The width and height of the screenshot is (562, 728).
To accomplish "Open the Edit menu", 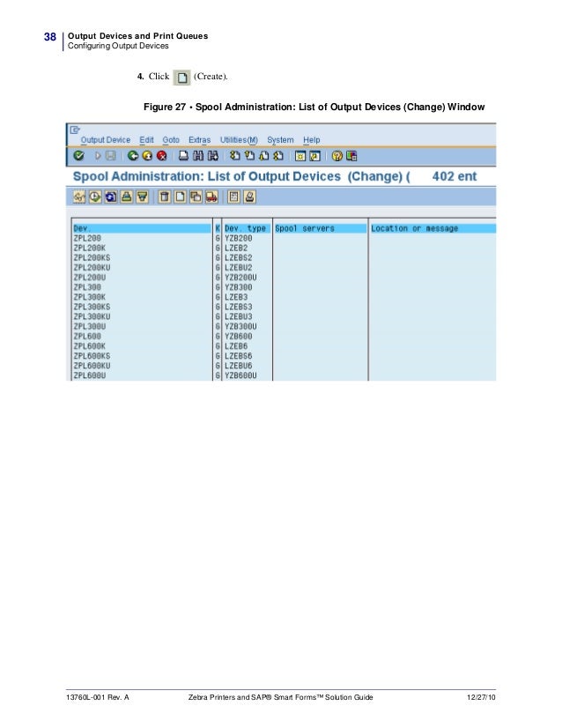I will (x=146, y=140).
